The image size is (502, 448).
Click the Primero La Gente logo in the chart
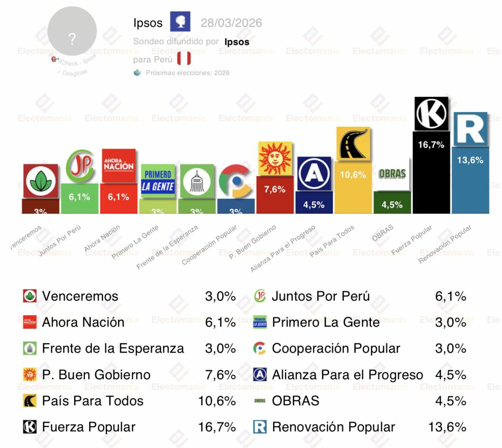pos(158,181)
